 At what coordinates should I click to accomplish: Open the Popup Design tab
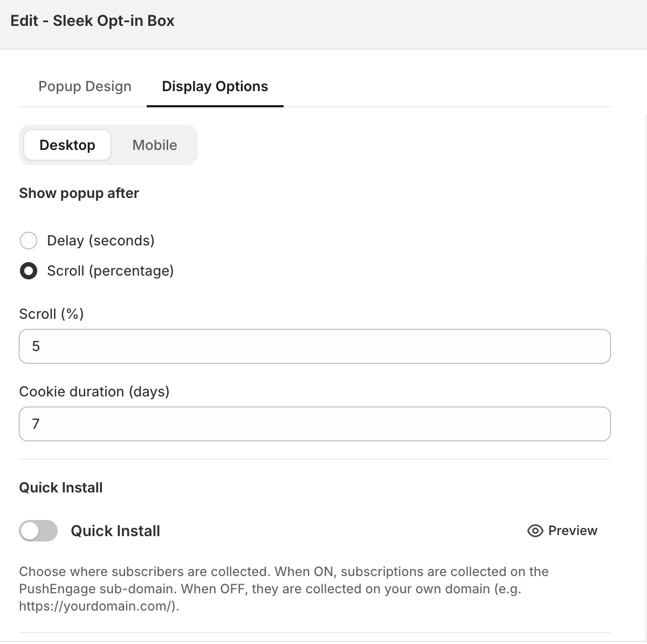(x=85, y=86)
